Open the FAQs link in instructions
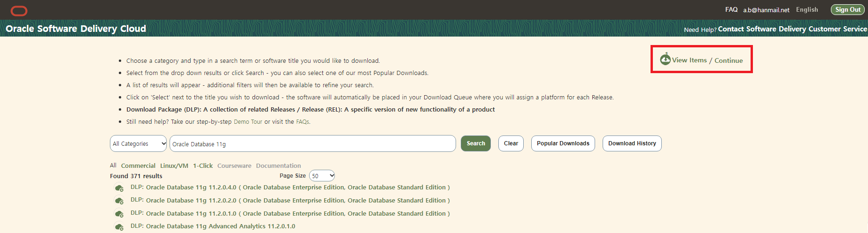 pos(302,122)
